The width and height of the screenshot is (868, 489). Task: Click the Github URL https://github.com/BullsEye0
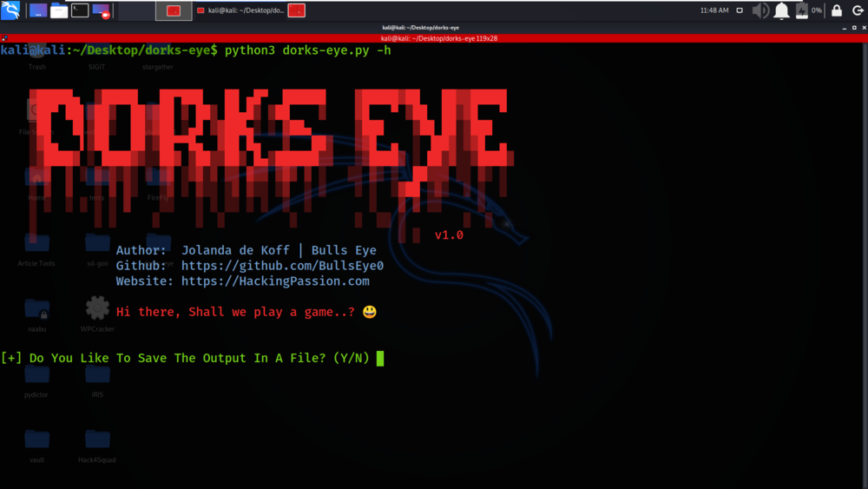click(282, 266)
